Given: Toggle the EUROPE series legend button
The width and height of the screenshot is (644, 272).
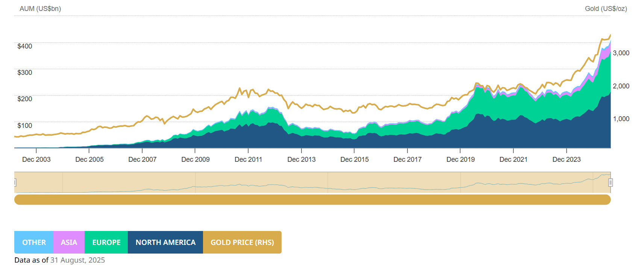Looking at the screenshot, I should pyautogui.click(x=106, y=242).
